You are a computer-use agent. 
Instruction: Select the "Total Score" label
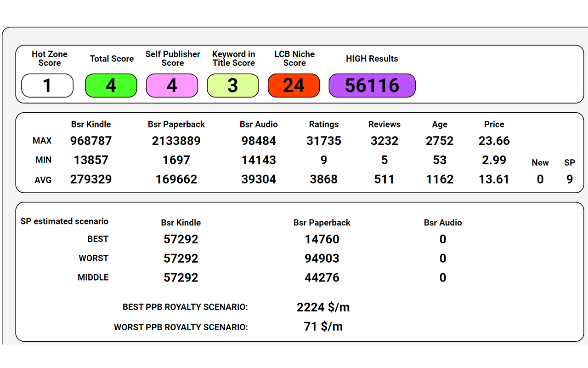[112, 58]
